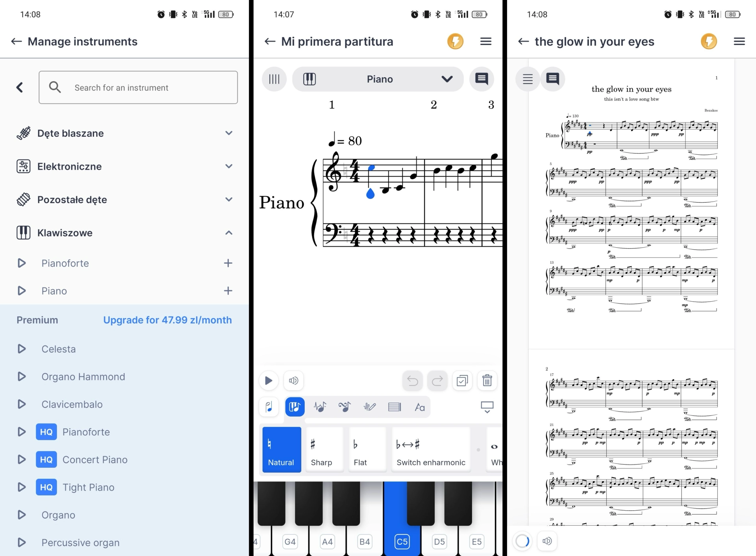Image resolution: width=756 pixels, height=556 pixels.
Task: Expand the Dęte blaszane instruments category
Action: coord(124,133)
